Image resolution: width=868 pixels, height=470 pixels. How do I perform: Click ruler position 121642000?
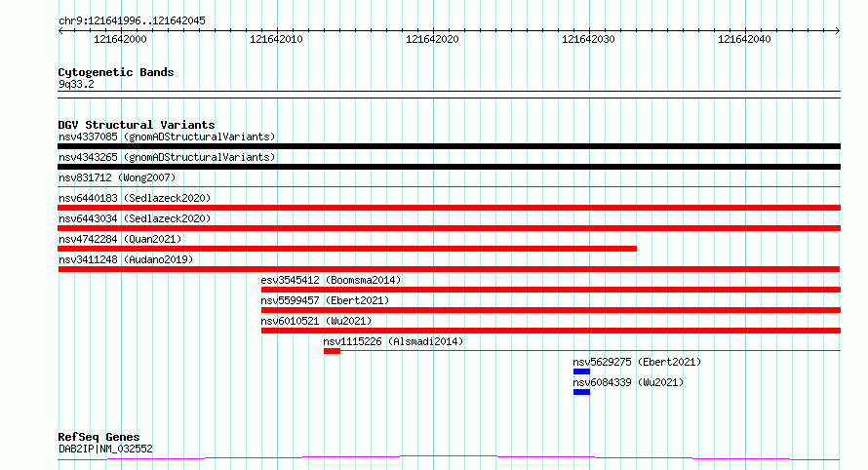click(120, 39)
